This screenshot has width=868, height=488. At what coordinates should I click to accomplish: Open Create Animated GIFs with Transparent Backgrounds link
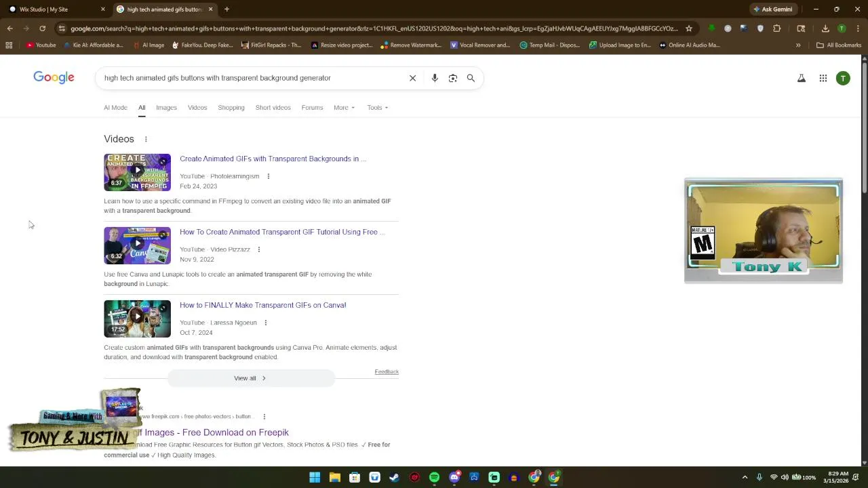click(273, 159)
